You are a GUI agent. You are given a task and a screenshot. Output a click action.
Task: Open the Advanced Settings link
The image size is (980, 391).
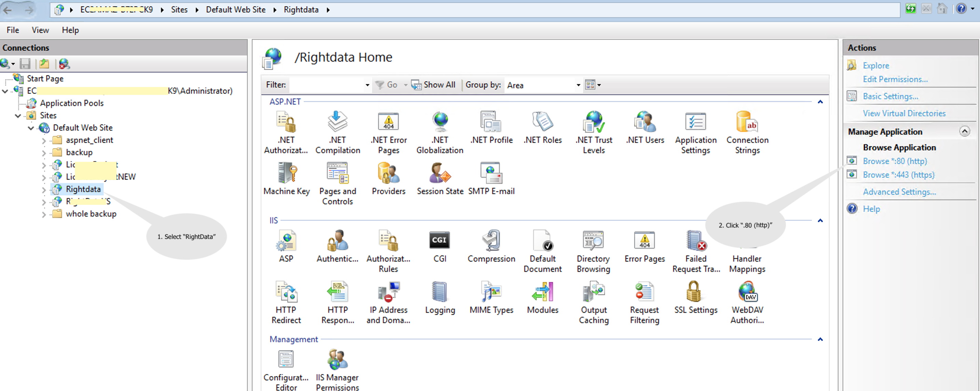(x=899, y=192)
